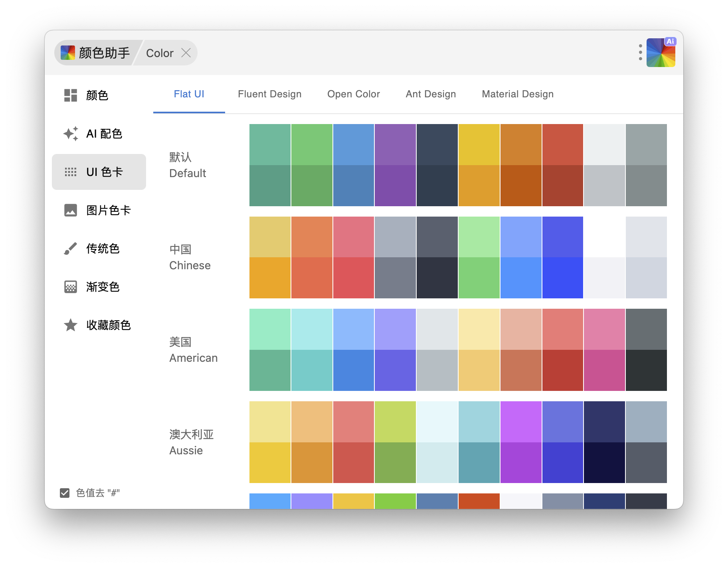This screenshot has width=728, height=568.
Task: Click the 中国 Chinese palette label
Action: pos(190,257)
